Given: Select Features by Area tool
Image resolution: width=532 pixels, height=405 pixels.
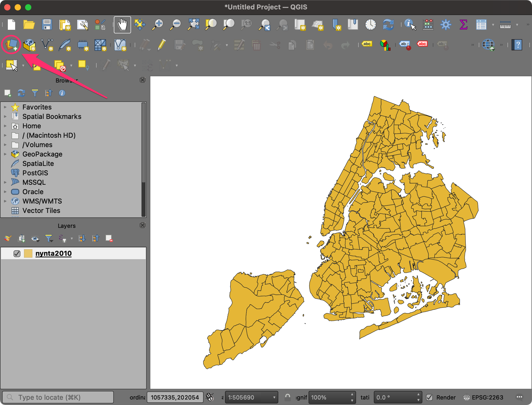Looking at the screenshot, I should click(x=12, y=65).
